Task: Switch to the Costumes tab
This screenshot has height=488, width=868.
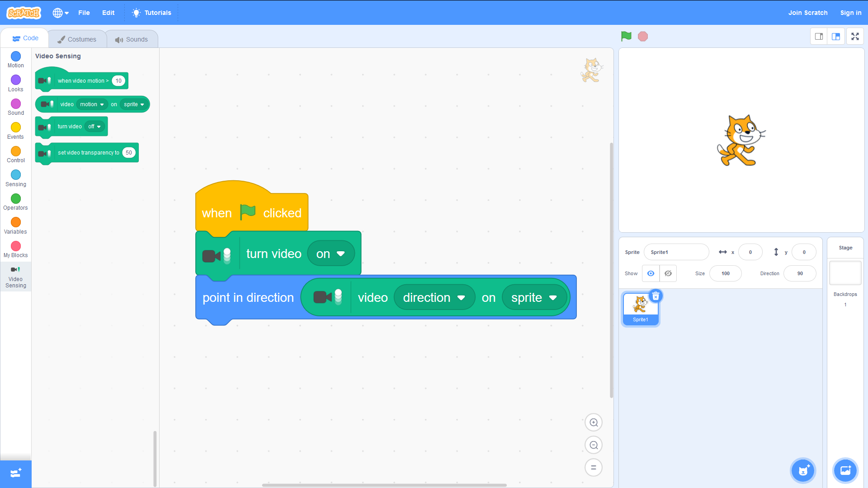Action: coord(77,39)
